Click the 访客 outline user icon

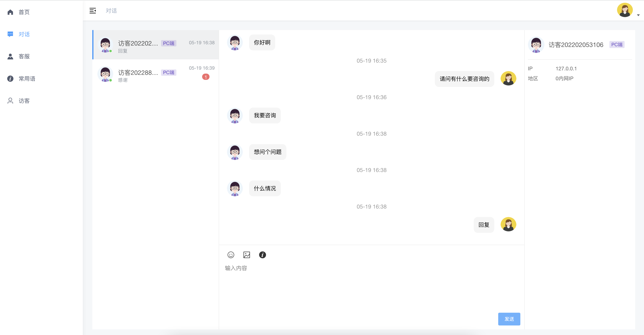click(x=10, y=101)
